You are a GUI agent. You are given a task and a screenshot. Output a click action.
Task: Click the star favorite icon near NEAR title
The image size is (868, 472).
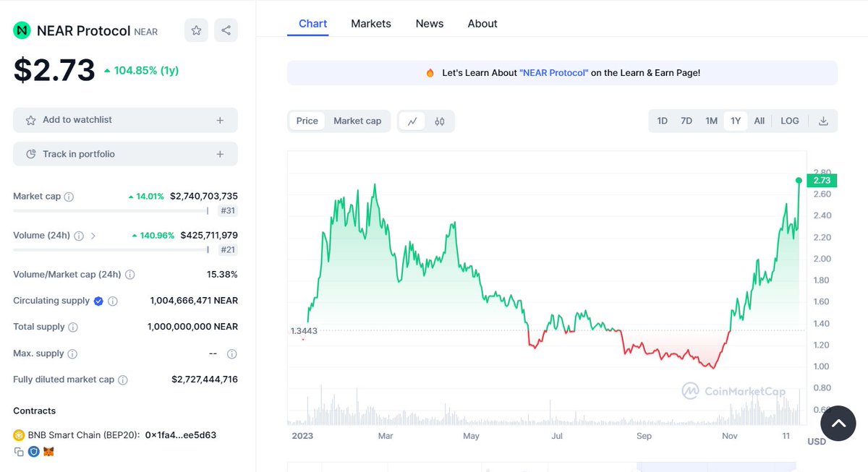pyautogui.click(x=196, y=30)
